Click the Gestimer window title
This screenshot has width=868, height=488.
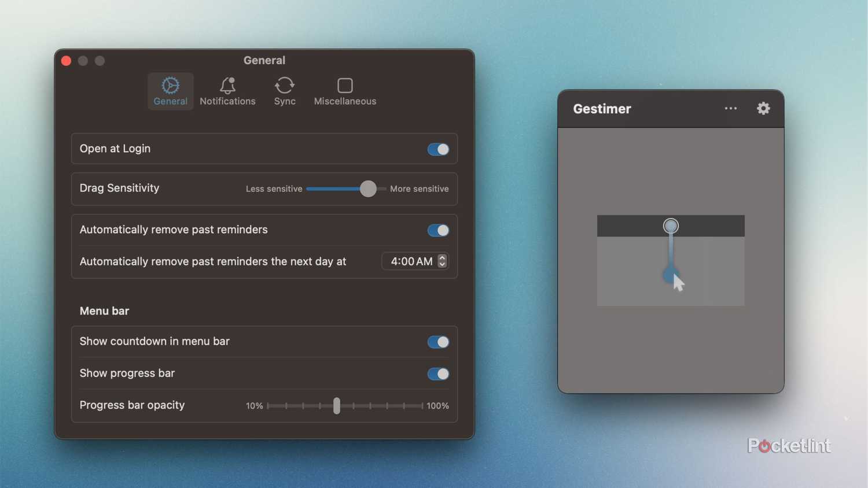click(x=601, y=109)
